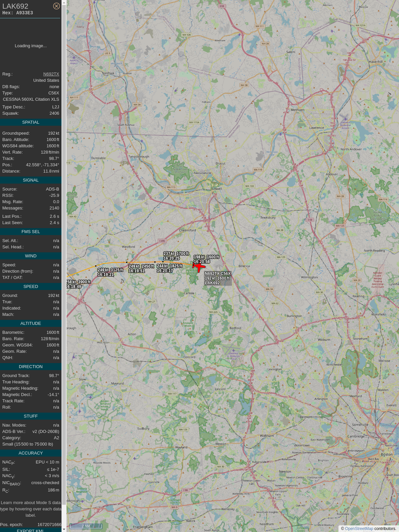Open the OpenStreetMap attribution link
This screenshot has height=532, width=399.
pos(359,529)
